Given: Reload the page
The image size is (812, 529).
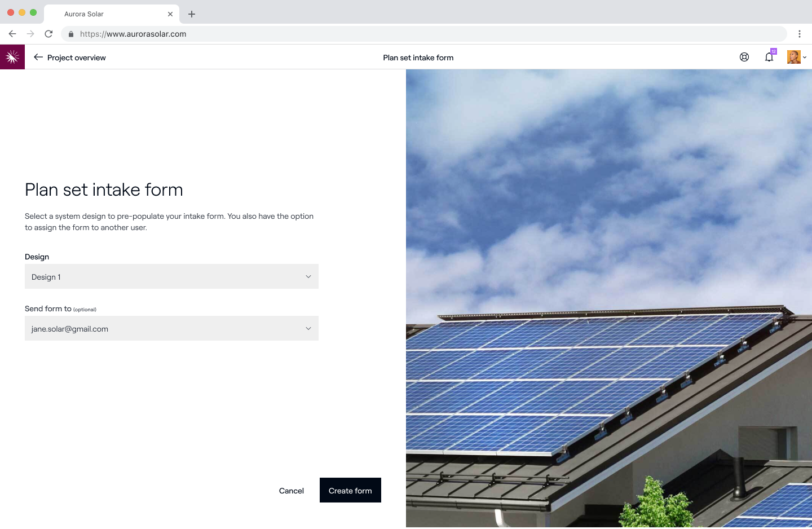Looking at the screenshot, I should pos(48,34).
